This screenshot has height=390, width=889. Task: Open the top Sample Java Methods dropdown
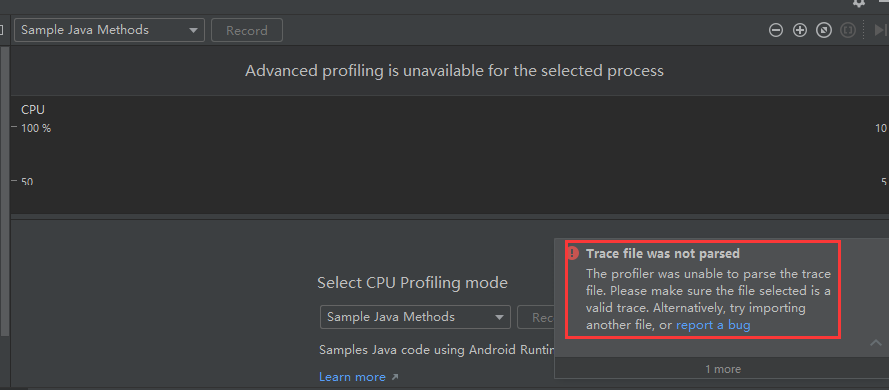pos(109,30)
